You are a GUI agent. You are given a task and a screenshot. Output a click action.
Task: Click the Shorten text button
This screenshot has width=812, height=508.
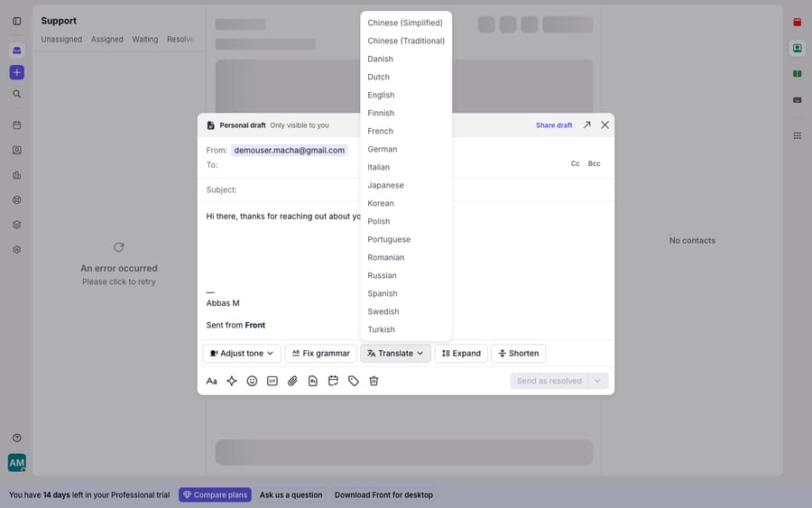tap(519, 353)
